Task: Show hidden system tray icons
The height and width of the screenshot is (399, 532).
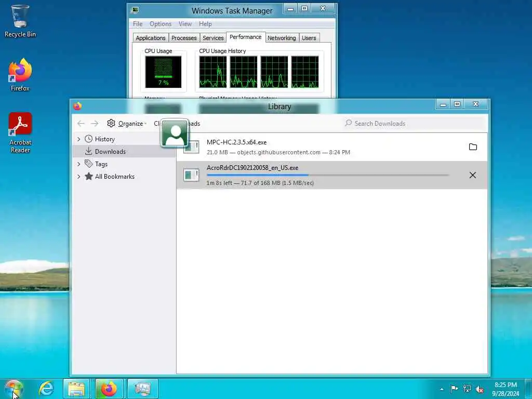Action: (442, 389)
